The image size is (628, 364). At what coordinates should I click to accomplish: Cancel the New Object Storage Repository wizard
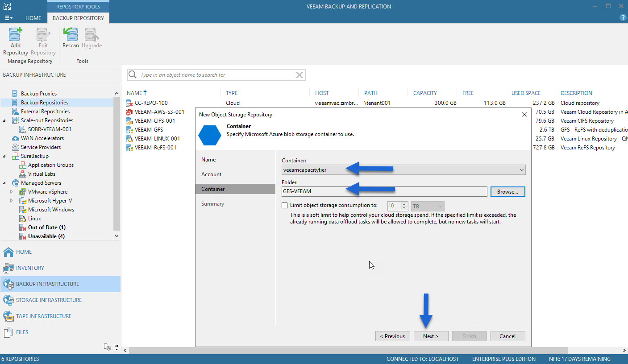pyautogui.click(x=508, y=336)
